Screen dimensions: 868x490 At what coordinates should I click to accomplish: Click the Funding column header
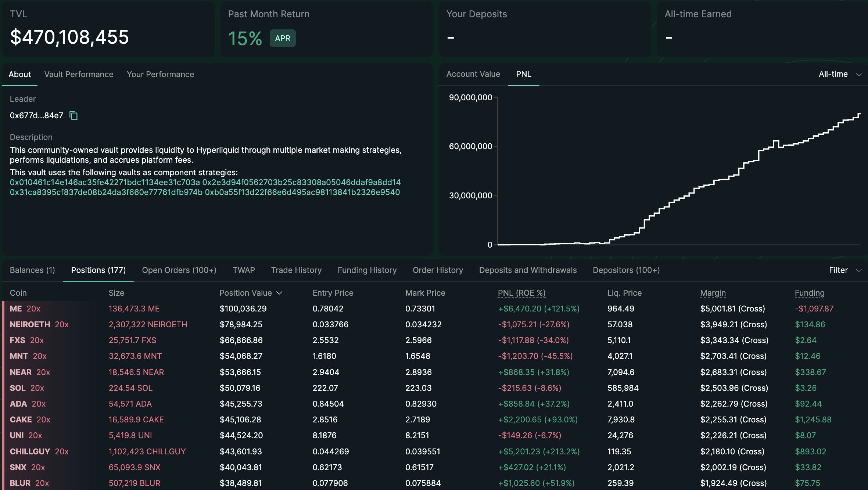click(x=810, y=293)
